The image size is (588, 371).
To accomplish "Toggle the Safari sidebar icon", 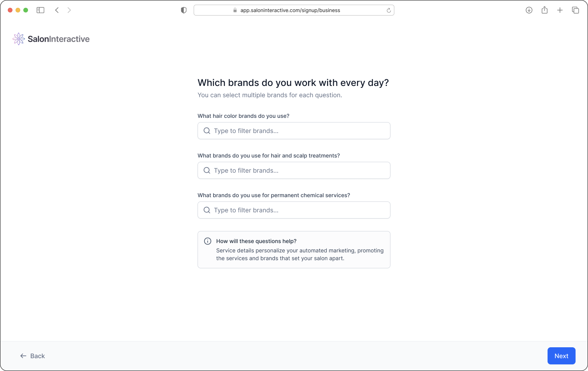I will tap(40, 10).
